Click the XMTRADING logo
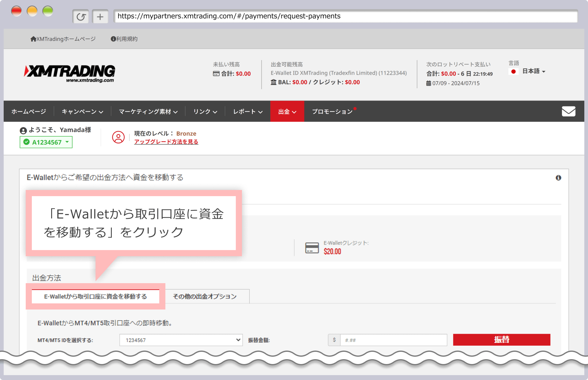This screenshot has height=380, width=588. pos(70,73)
